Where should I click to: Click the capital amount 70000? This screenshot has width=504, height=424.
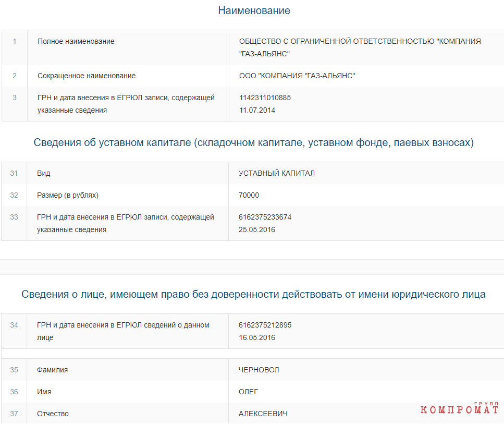(x=249, y=195)
